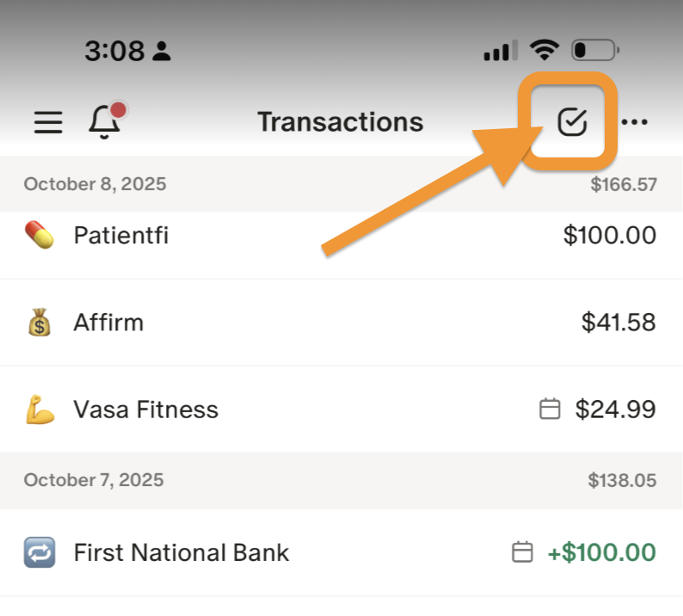Open the hamburger menu
This screenshot has width=683, height=616.
(x=48, y=123)
